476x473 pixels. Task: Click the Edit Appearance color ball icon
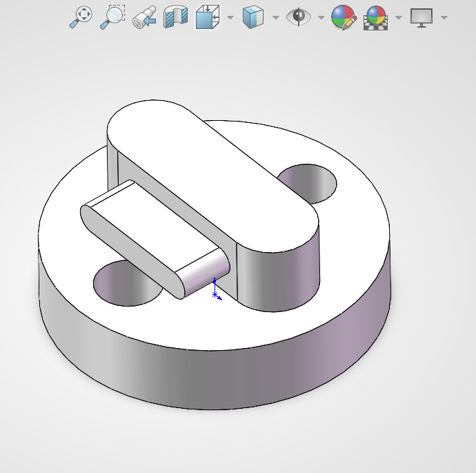(344, 17)
